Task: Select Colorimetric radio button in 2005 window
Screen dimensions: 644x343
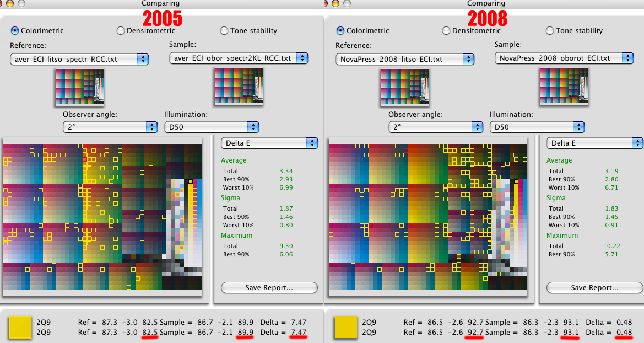Action: [15, 31]
